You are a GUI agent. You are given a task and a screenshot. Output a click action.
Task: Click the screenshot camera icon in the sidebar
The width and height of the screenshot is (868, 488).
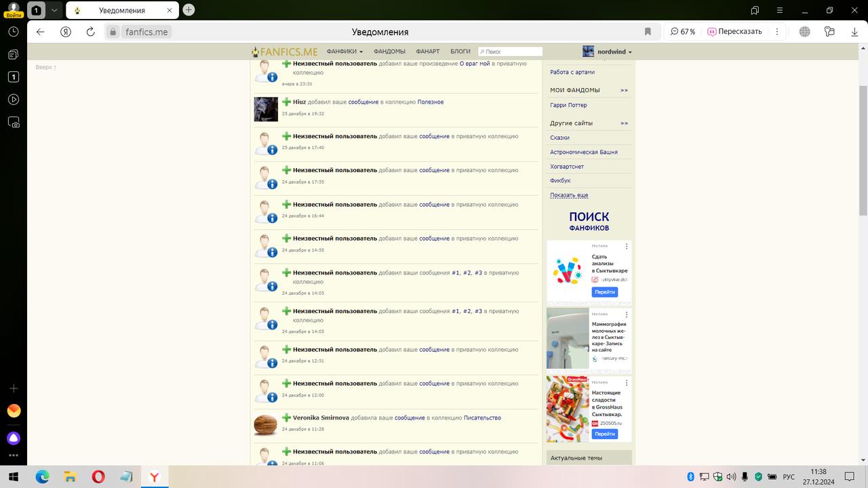pos(14,123)
